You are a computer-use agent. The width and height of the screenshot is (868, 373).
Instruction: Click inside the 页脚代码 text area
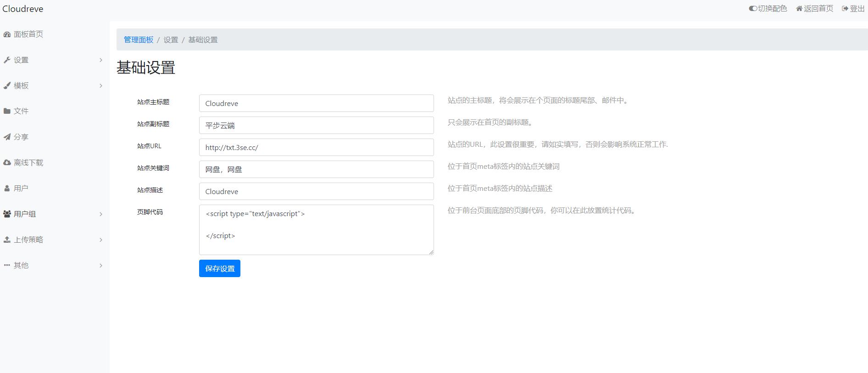(x=316, y=230)
